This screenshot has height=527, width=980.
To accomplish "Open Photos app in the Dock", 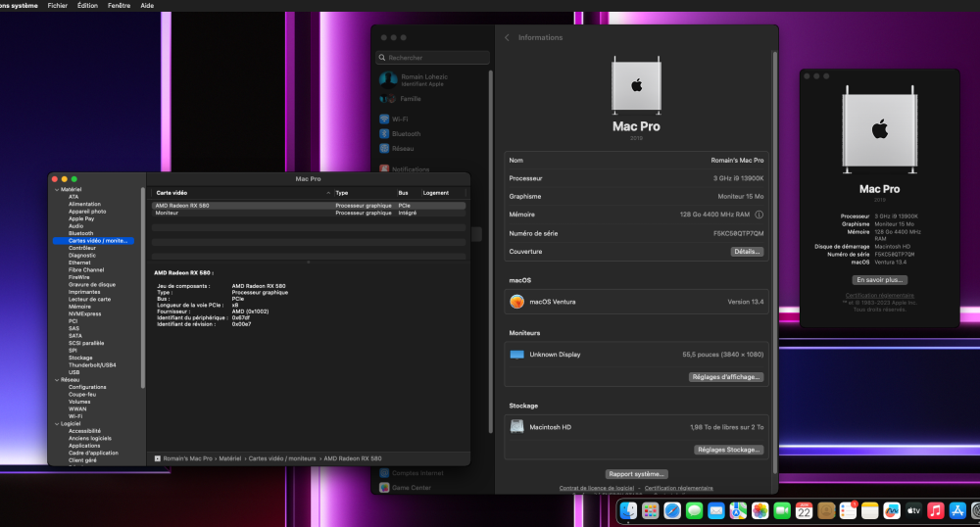I will click(x=760, y=510).
